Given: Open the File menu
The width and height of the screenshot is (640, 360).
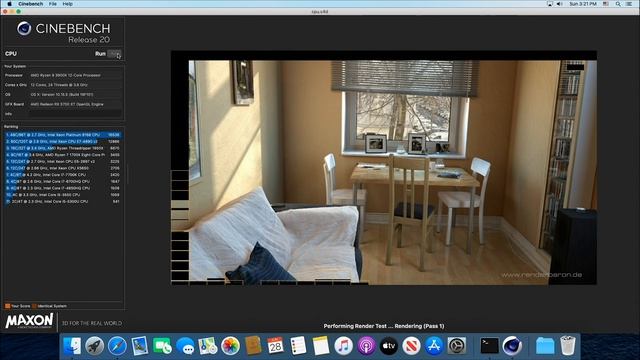Looking at the screenshot, I should pos(53,4).
